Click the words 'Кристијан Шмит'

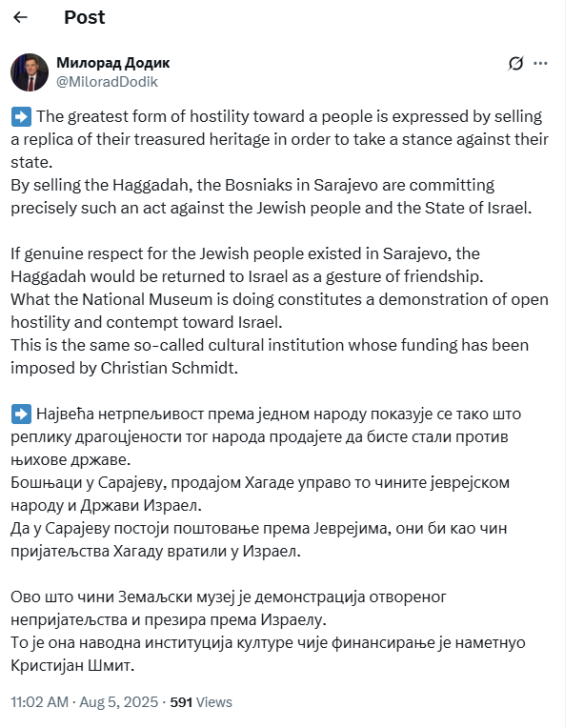72,665
